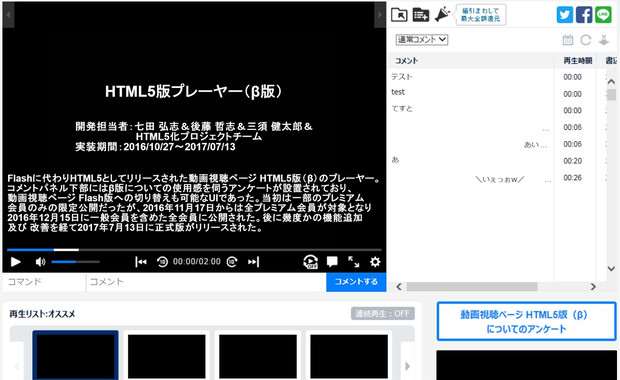Viewport: 620px width, 380px height.
Task: Click the comment list right scroll arrow
Action: coord(593,287)
